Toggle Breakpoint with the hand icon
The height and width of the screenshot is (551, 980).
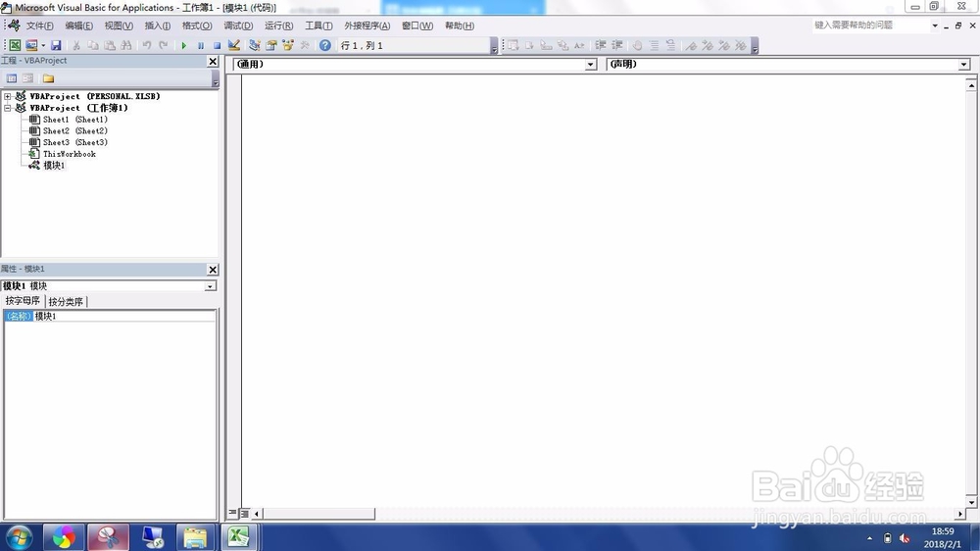[x=638, y=45]
